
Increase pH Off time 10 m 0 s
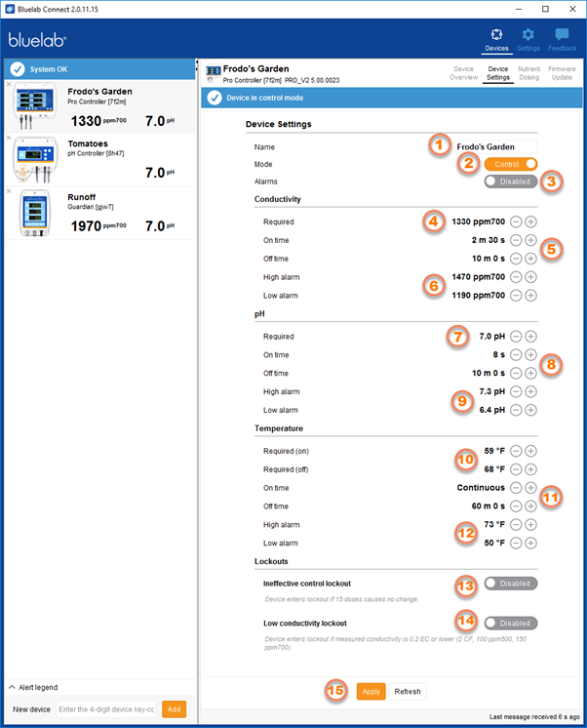pyautogui.click(x=530, y=374)
